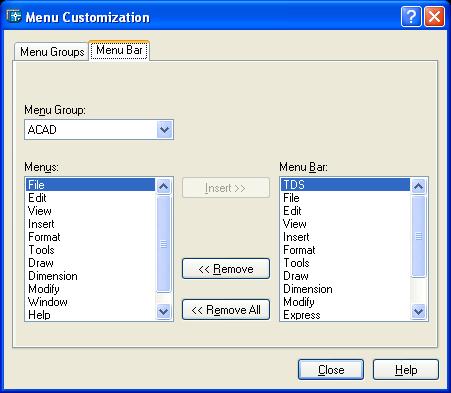Select Edit in the Menus list
Viewport: 451px width, 393px height.
point(90,198)
